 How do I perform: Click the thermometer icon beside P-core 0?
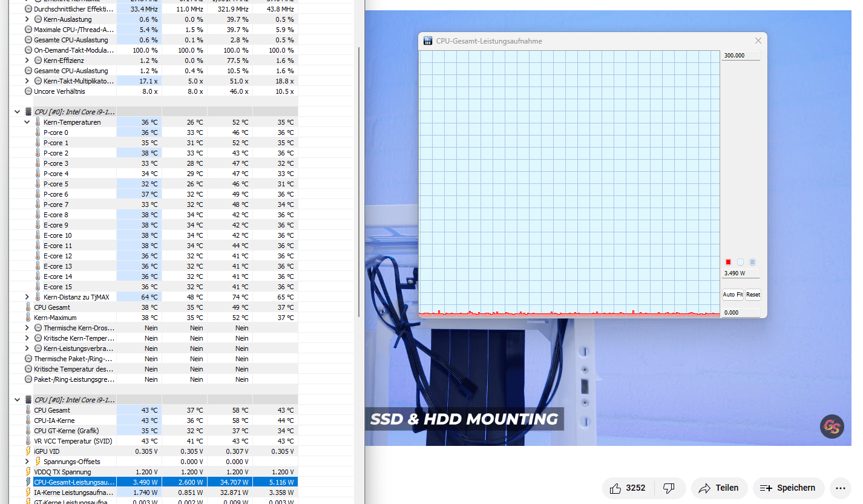coord(38,133)
